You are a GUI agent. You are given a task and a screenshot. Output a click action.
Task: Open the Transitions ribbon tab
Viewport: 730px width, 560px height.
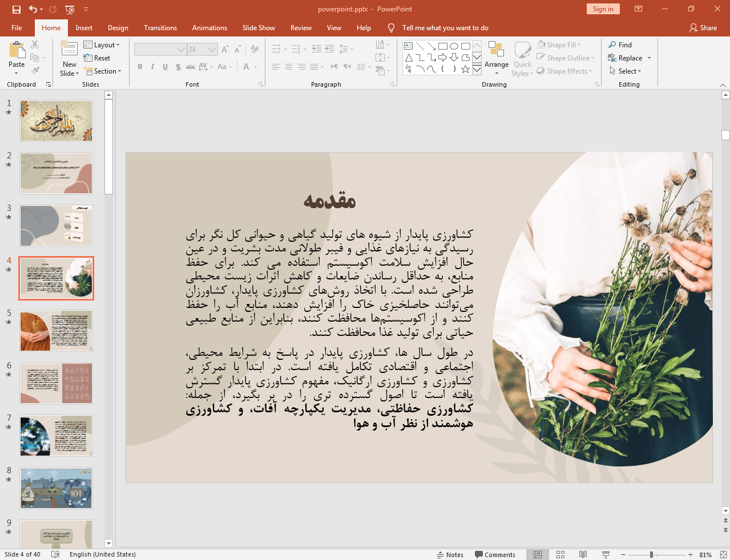click(160, 28)
